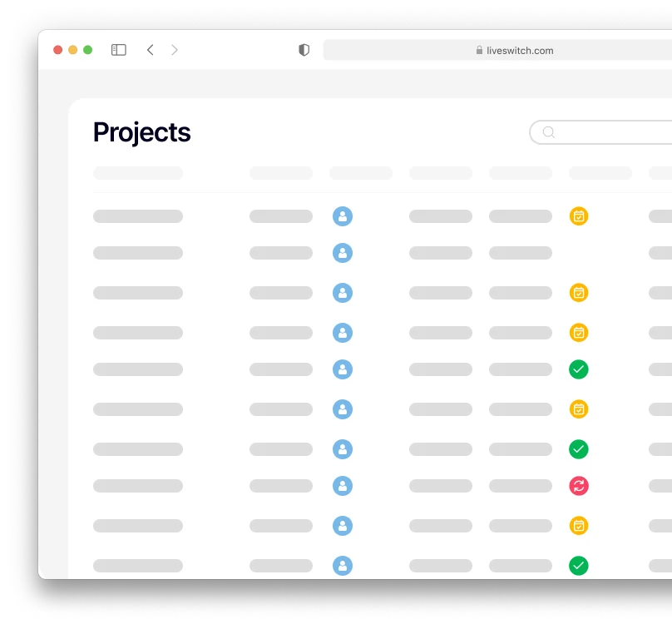This screenshot has height=624, width=672.
Task: Click the magnifier icon in search box
Action: click(549, 132)
